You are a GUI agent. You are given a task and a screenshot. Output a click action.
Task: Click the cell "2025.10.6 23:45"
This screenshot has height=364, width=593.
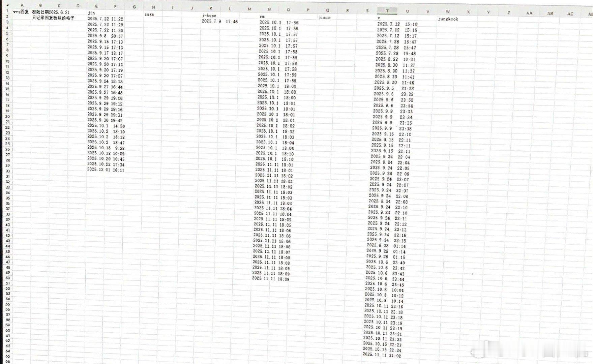point(385,284)
